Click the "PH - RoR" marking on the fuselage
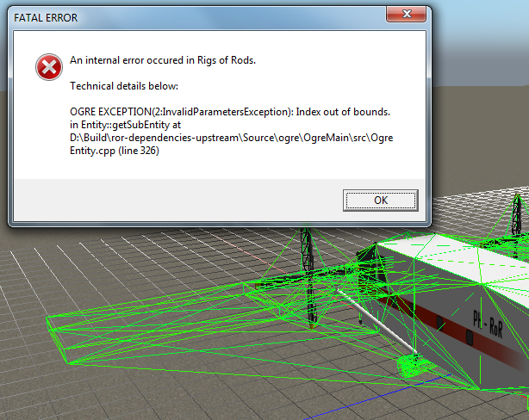 (488, 324)
